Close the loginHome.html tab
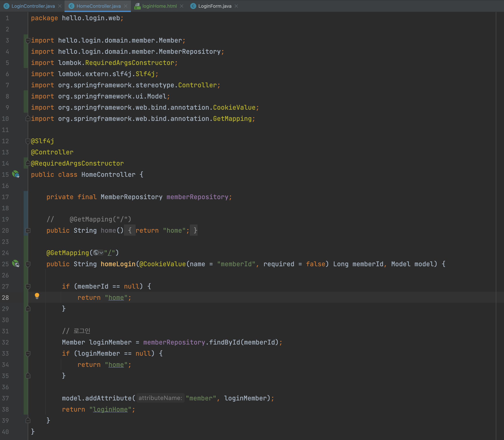The height and width of the screenshot is (440, 504). (x=182, y=6)
